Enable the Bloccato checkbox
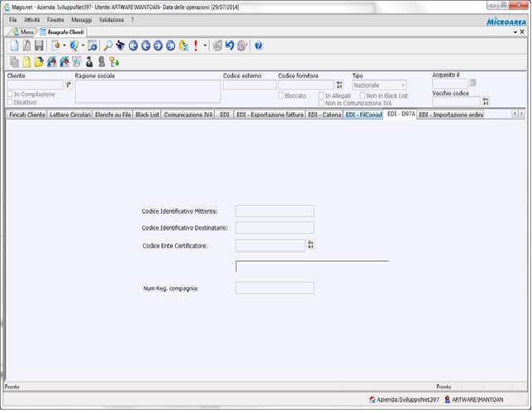 [x=281, y=96]
